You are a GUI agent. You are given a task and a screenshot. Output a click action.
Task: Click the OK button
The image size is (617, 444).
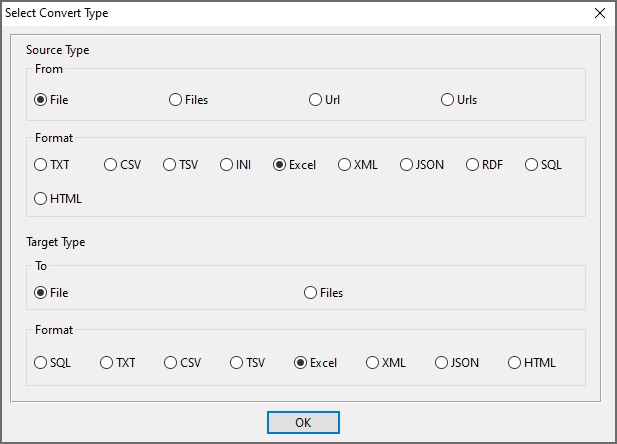click(x=303, y=423)
